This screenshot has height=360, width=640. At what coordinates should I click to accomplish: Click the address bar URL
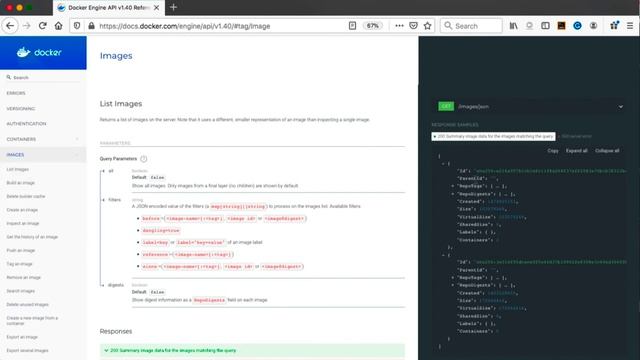point(184,26)
